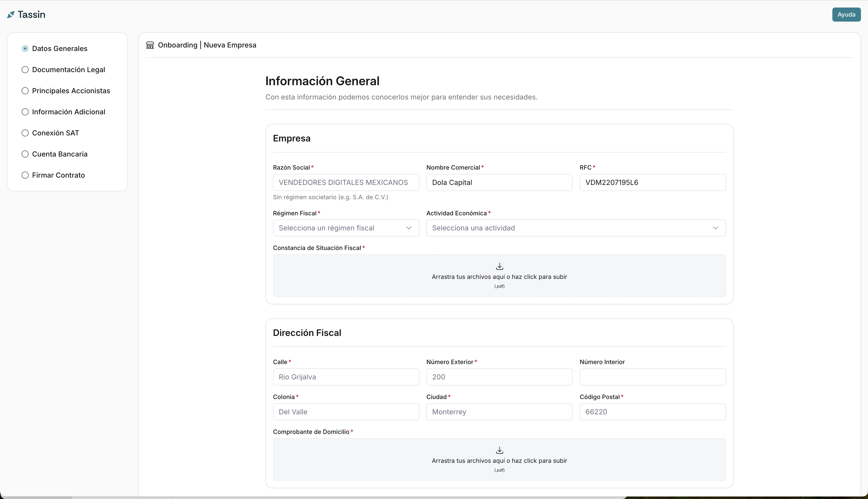868x499 pixels.
Task: Select the Firmar Contrato step circle
Action: [25, 175]
